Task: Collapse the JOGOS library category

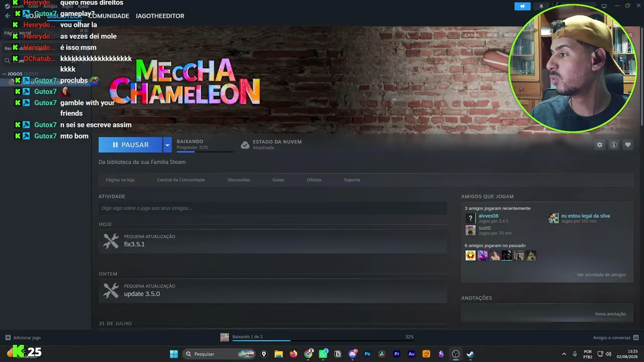Action: point(5,74)
